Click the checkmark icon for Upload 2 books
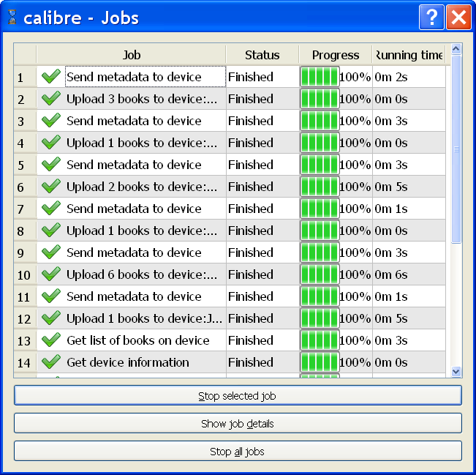This screenshot has width=476, height=475. (x=51, y=186)
